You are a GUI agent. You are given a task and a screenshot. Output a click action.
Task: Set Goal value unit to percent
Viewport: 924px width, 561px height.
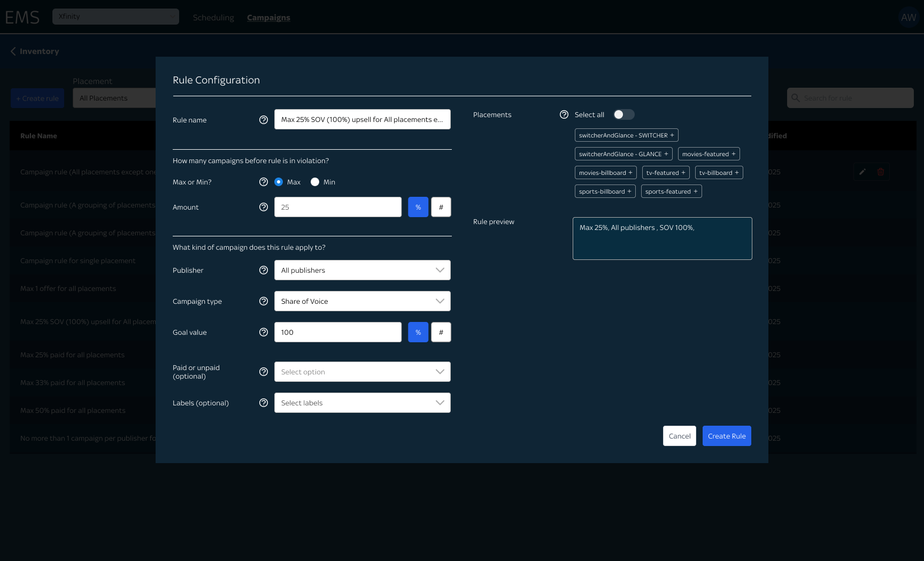pos(418,332)
